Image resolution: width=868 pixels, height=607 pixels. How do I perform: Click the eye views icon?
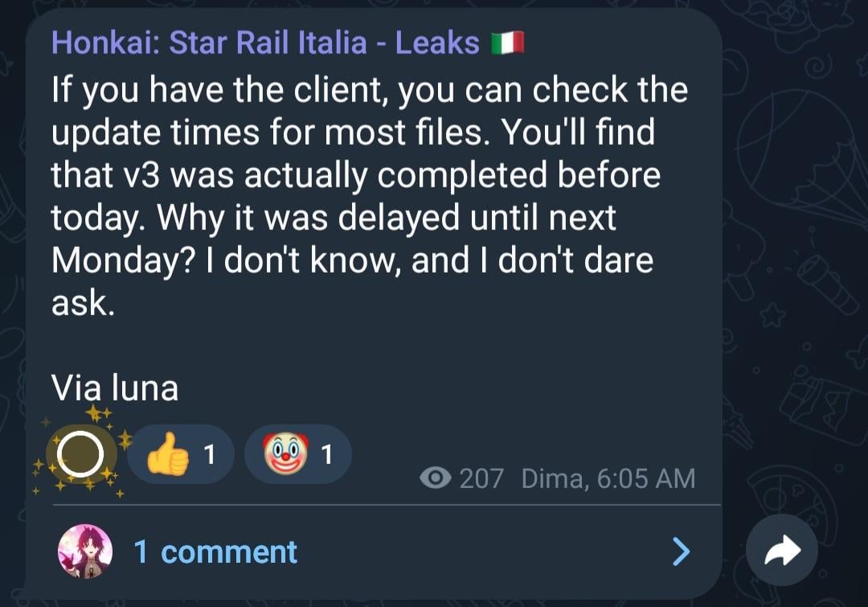point(435,478)
